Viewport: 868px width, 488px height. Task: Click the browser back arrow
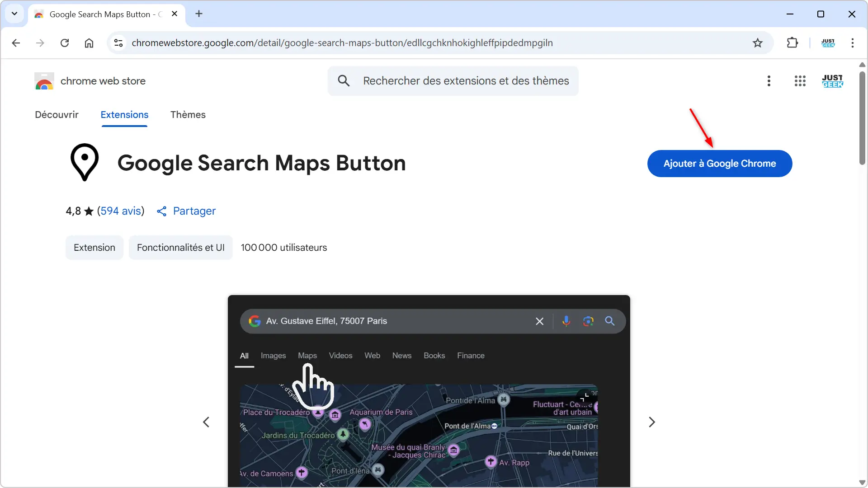16,43
